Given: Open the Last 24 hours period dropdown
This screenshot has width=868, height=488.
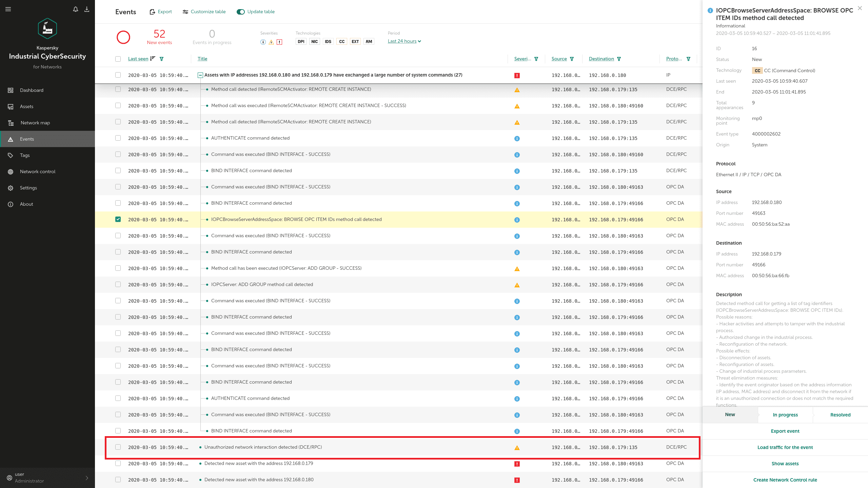Looking at the screenshot, I should tap(404, 41).
